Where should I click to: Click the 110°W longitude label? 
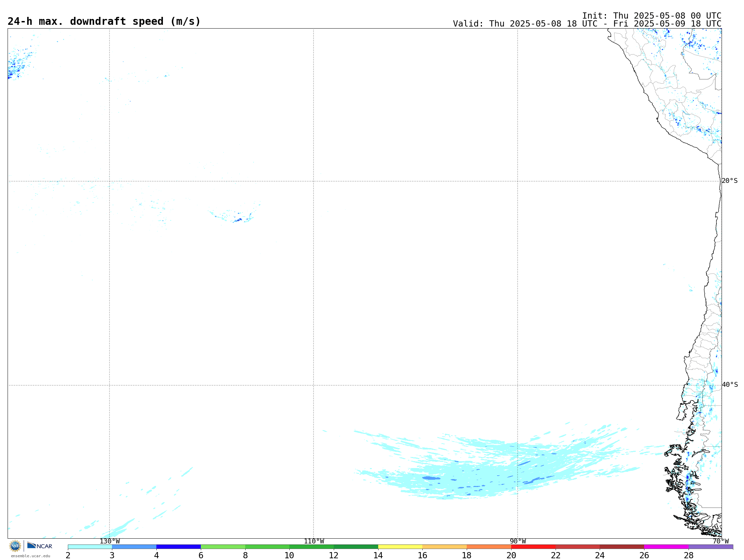point(314,541)
